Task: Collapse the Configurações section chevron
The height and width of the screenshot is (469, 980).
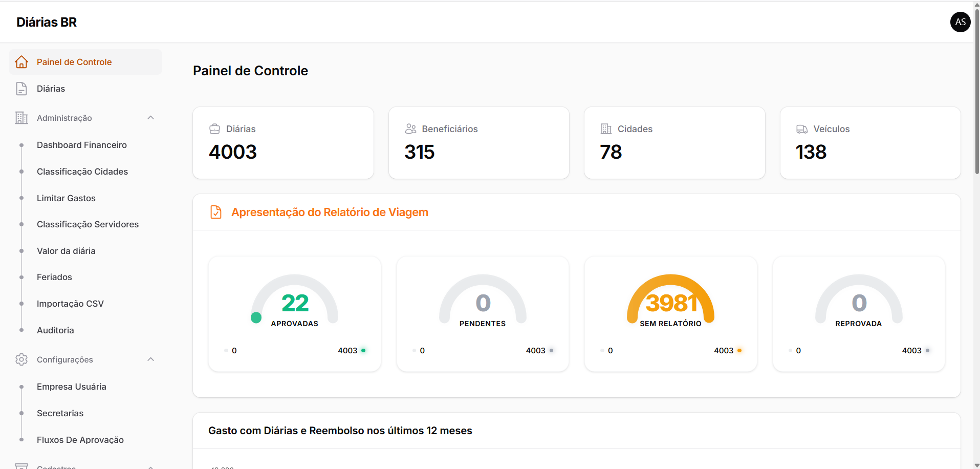Action: click(150, 359)
